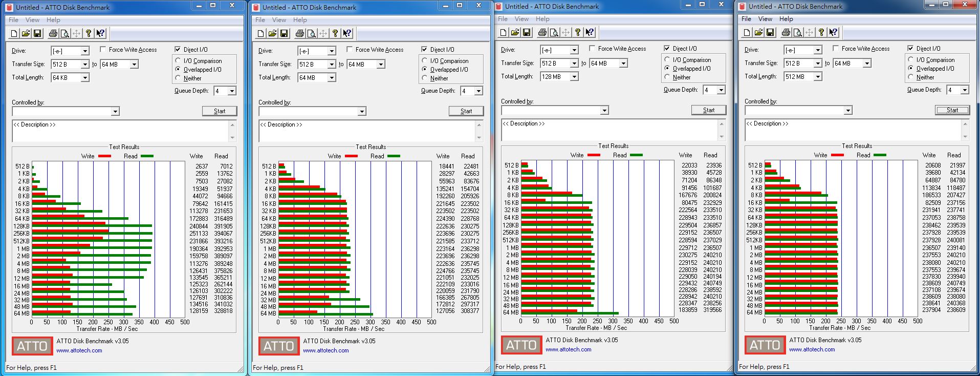This screenshot has width=980, height=376.
Task: Click Print Preview icon in 512 MB total length window
Action: tap(797, 33)
